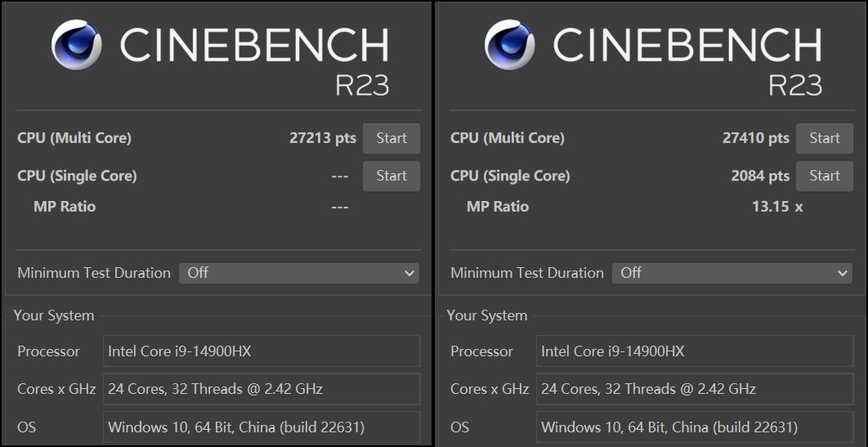Click the 27213 pts multi core score
868x447 pixels.
[x=323, y=138]
